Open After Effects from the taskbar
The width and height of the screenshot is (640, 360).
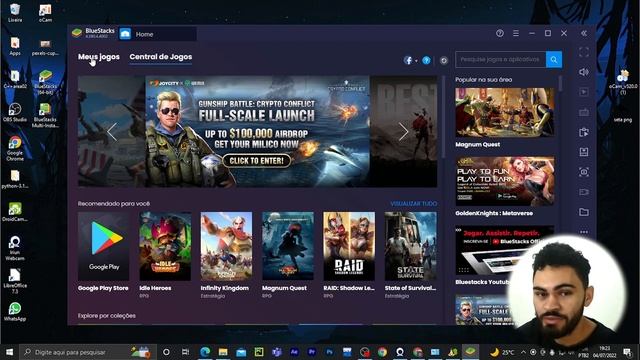tap(294, 351)
